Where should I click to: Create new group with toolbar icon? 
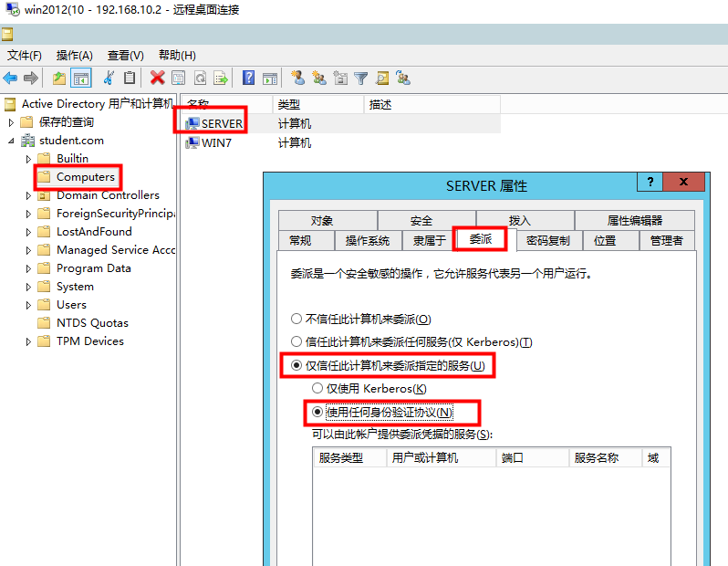point(319,78)
